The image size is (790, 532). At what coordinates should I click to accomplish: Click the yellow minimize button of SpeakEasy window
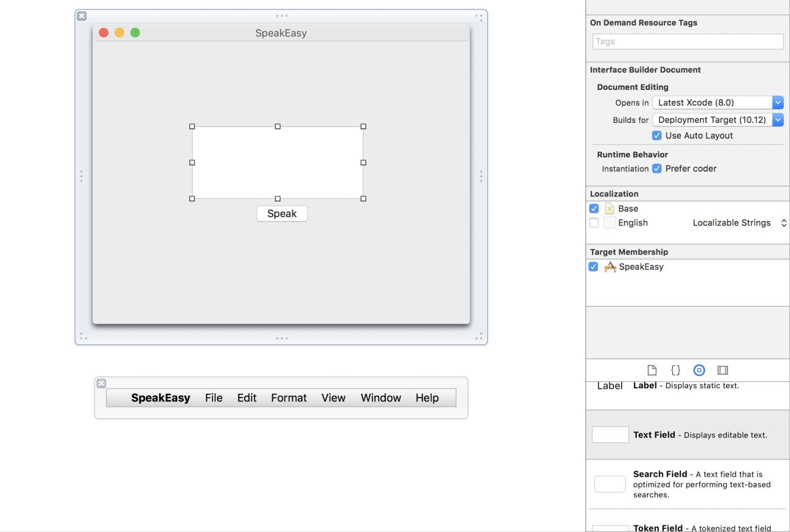[x=120, y=33]
